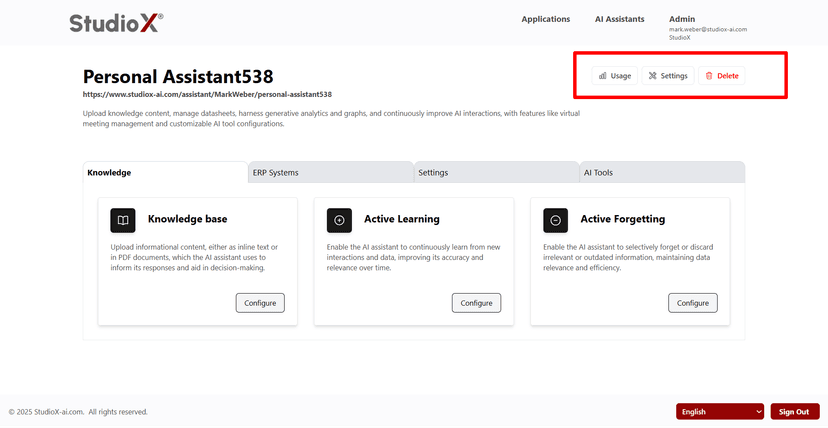Open the Applications menu
Viewport: 828px width, 428px height.
[x=546, y=19]
